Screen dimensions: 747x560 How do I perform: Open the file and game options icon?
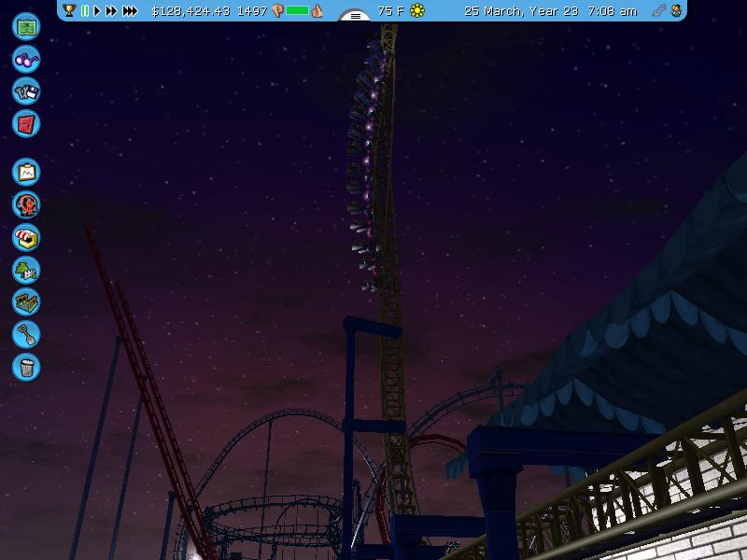(26, 91)
